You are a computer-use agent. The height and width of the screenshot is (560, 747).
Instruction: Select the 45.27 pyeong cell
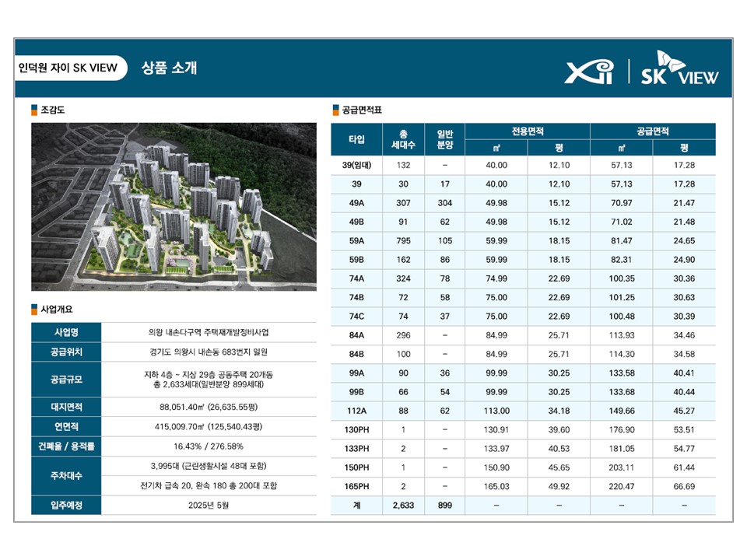pos(684,411)
